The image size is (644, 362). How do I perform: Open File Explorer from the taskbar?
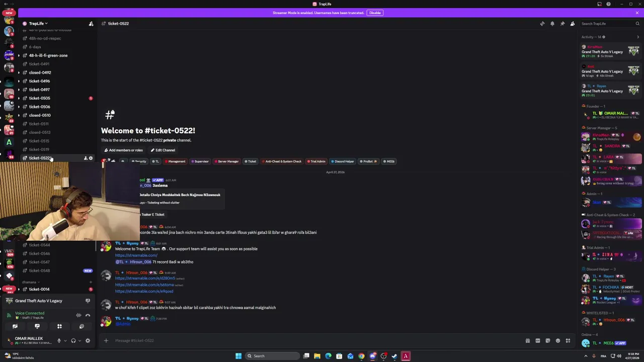point(317,356)
